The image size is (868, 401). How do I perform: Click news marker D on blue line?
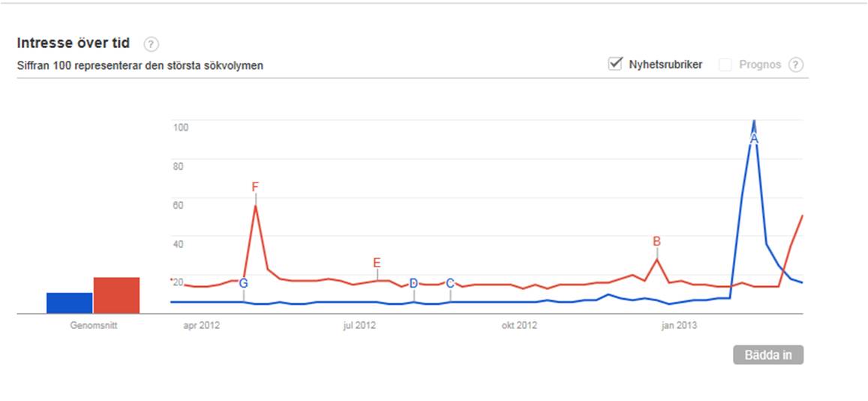click(x=413, y=283)
